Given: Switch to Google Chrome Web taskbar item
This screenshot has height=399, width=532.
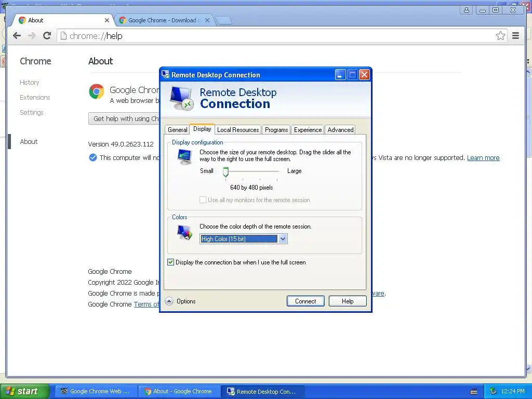Looking at the screenshot, I should 96,391.
